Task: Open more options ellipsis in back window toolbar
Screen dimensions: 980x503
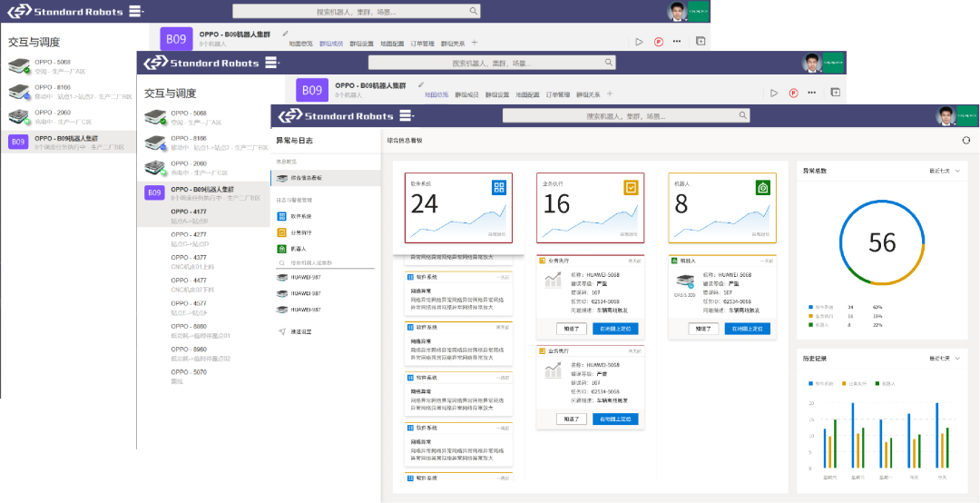Action: 677,42
